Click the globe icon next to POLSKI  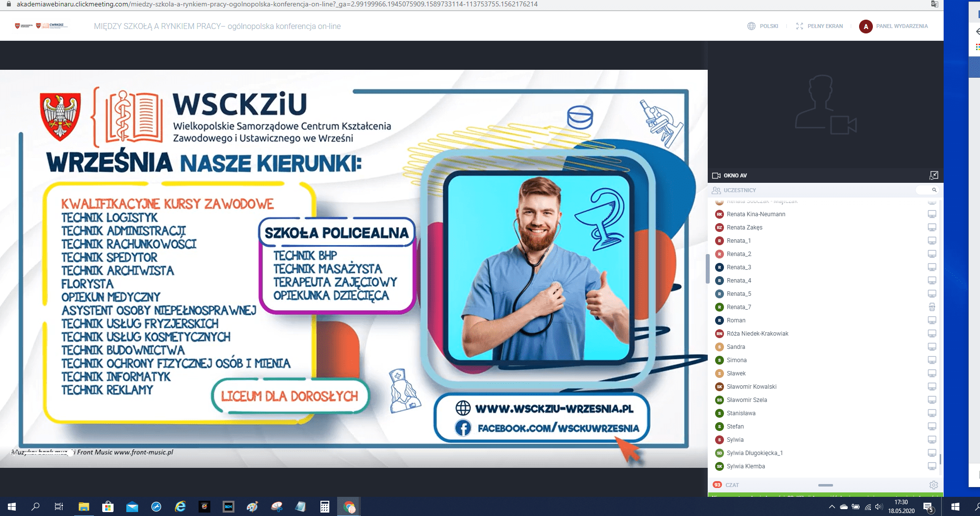[751, 26]
